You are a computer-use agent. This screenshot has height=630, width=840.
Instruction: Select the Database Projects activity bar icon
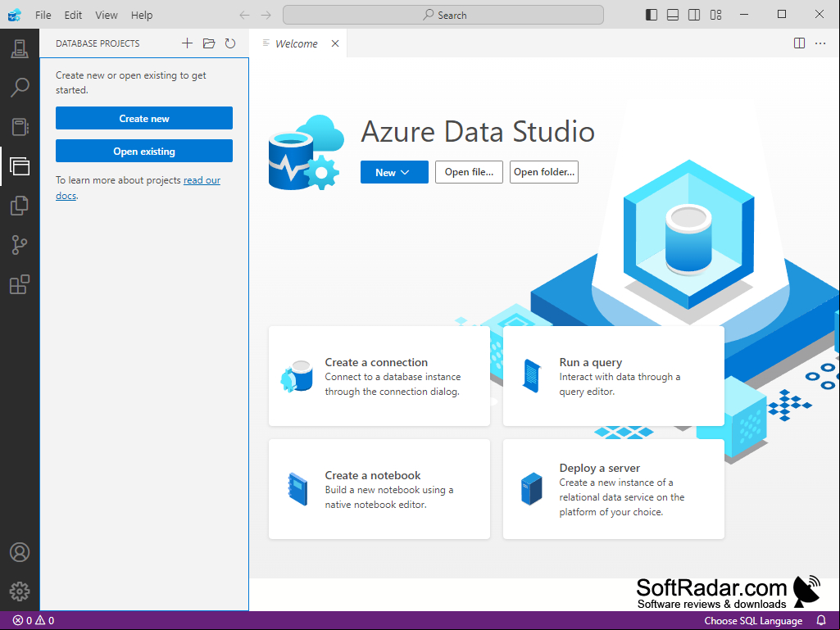click(x=20, y=166)
